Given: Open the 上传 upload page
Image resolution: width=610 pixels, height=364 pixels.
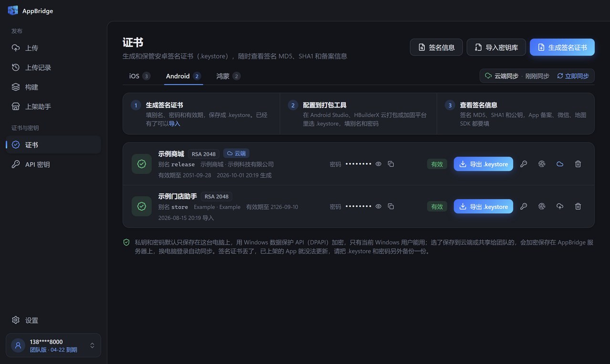Looking at the screenshot, I should tap(53, 48).
